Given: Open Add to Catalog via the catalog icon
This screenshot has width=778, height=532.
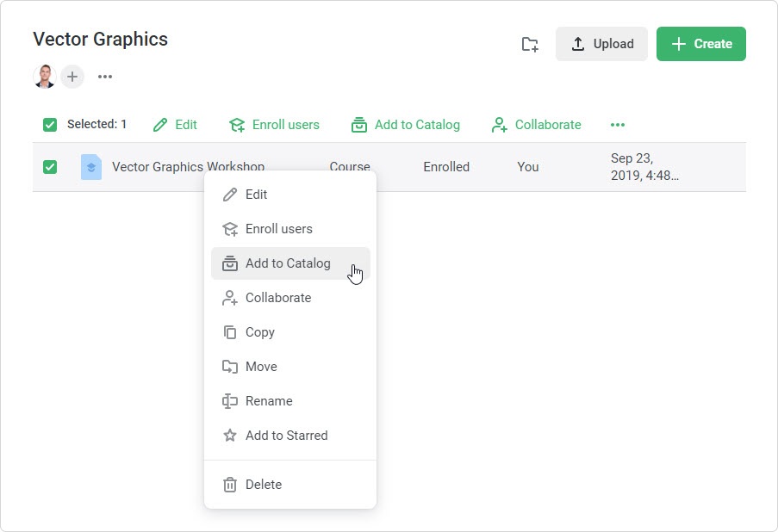Looking at the screenshot, I should tap(358, 124).
